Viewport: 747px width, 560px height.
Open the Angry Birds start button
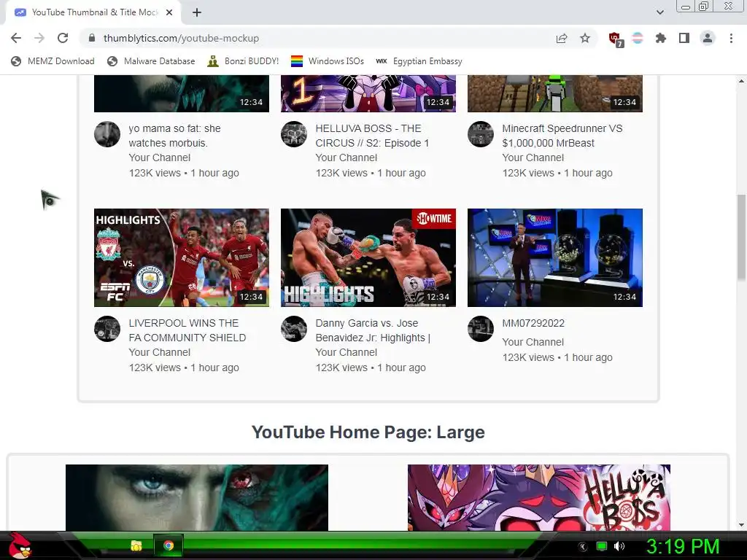[20, 545]
